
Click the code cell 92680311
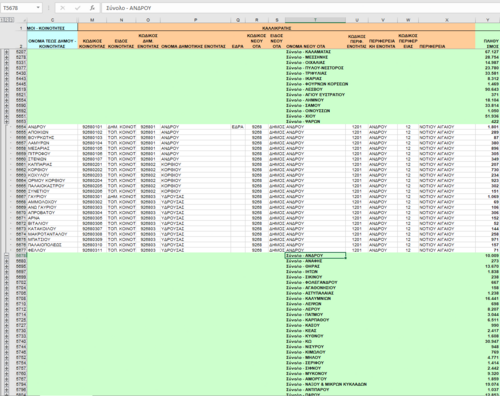coord(92,250)
